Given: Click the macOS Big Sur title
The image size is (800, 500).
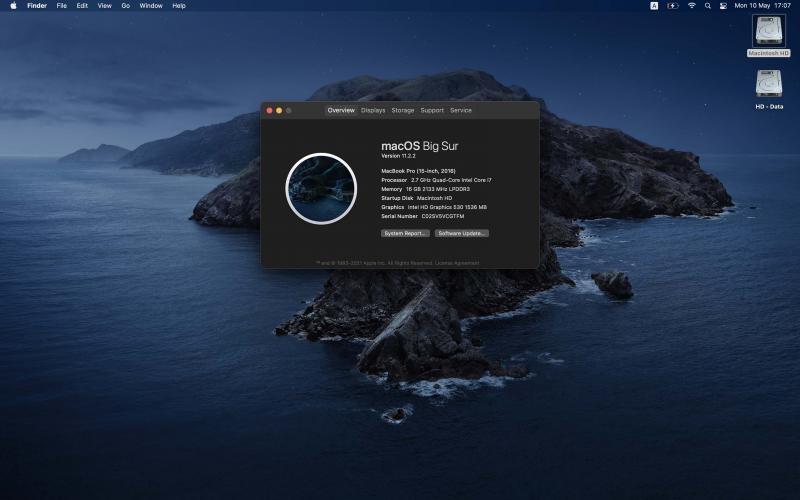Looking at the screenshot, I should click(x=419, y=146).
